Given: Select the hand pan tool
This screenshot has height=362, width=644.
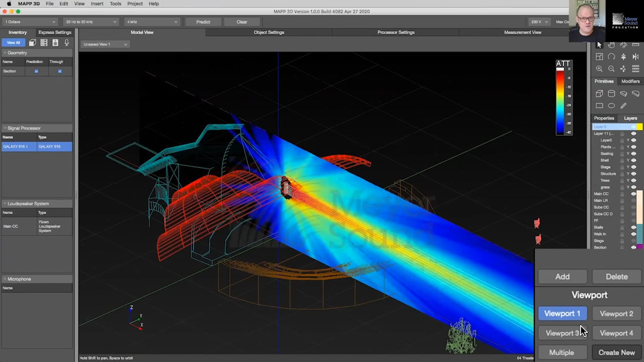Looking at the screenshot, I should (x=611, y=45).
